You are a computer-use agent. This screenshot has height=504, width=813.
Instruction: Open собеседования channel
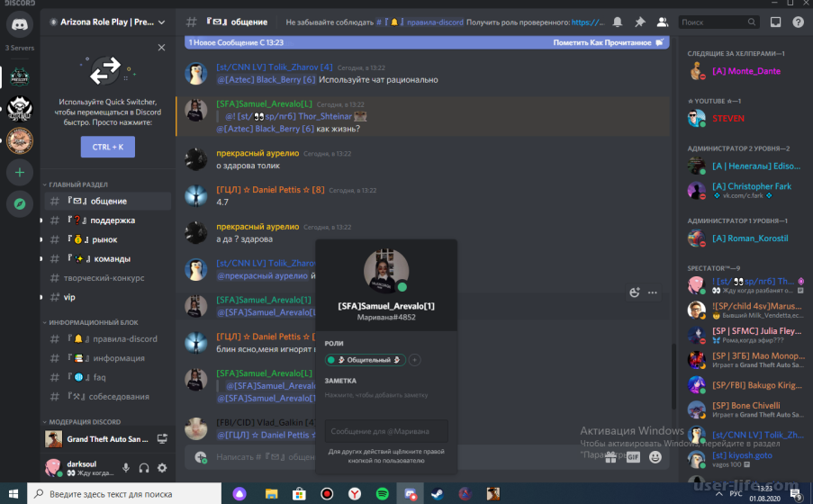(x=108, y=397)
